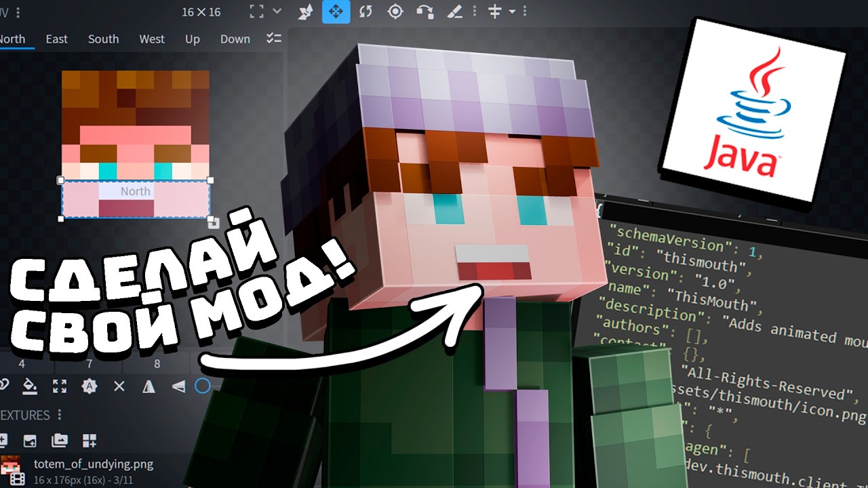
Task: Click the texture folder icon in Textures panel
Action: [60, 441]
